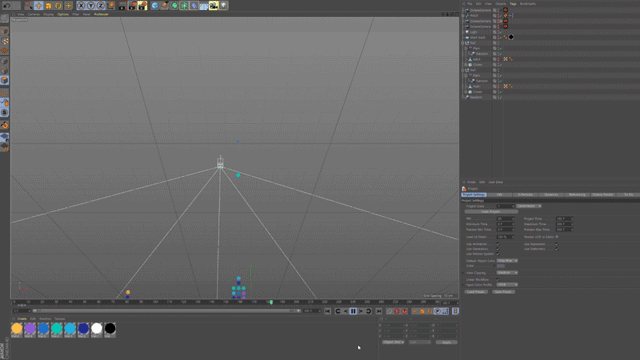The width and height of the screenshot is (640, 360).
Task: Click the FPS input field
Action: [505, 219]
